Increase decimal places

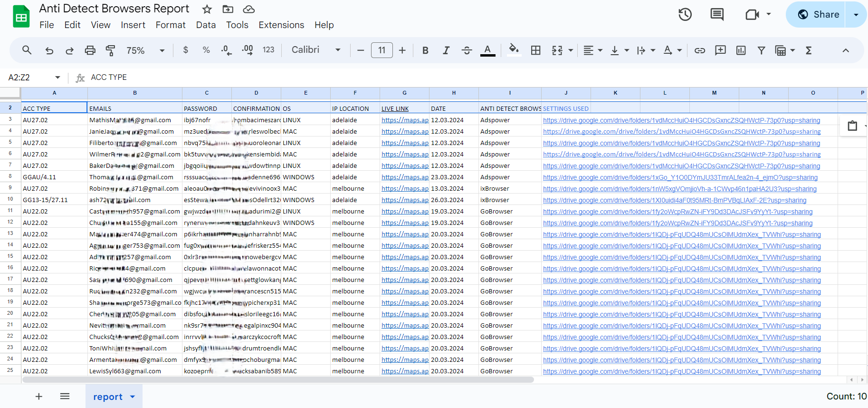[x=248, y=50]
